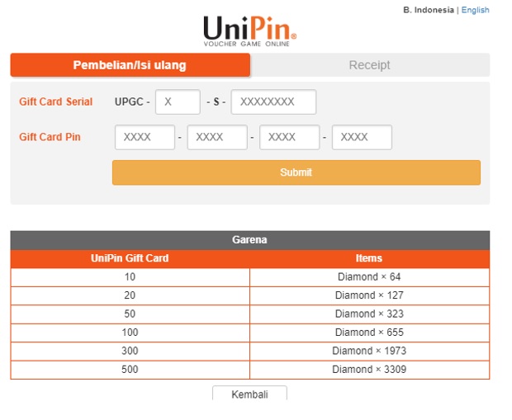Viewport: 512px width, 420px height.
Task: Select the Diamond × 3309 row
Action: (368, 370)
